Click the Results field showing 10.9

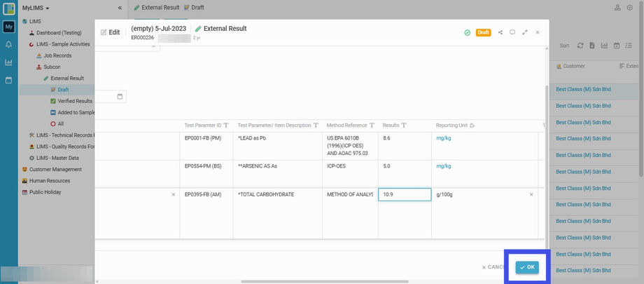pyautogui.click(x=405, y=195)
